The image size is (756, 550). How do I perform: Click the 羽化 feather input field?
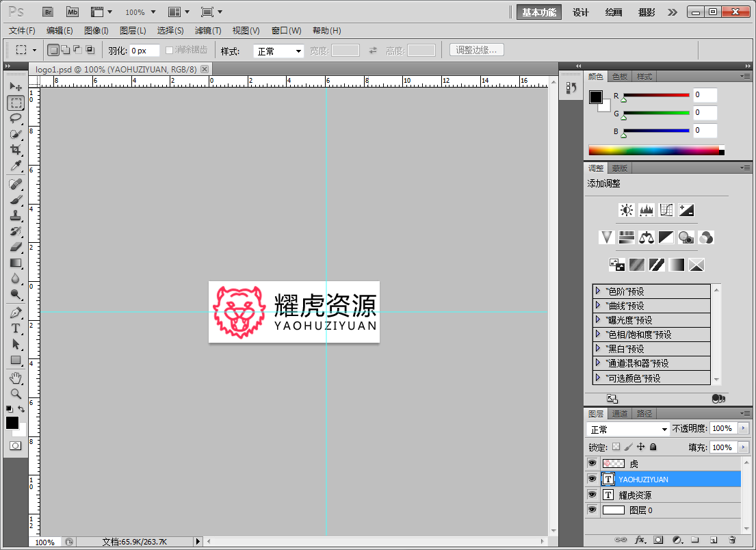coord(144,51)
